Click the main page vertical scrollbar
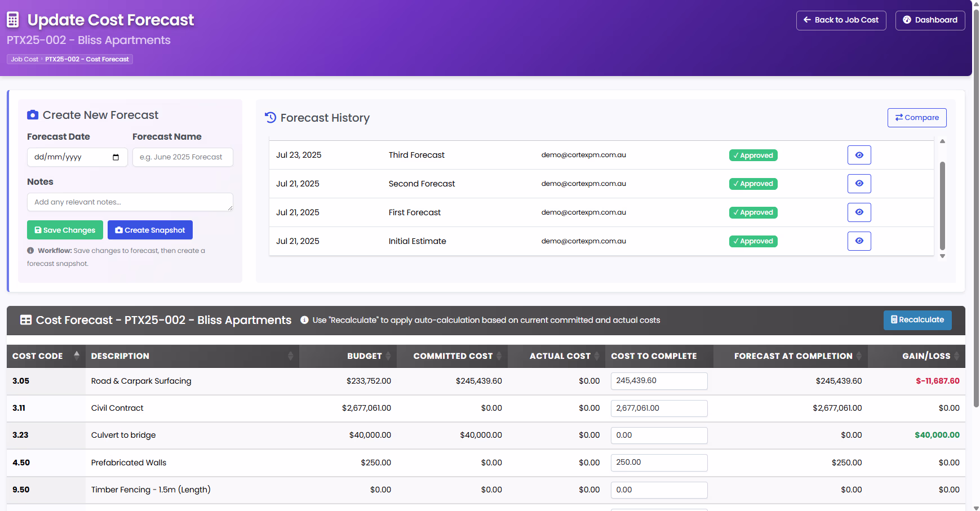980x511 pixels. (976, 207)
